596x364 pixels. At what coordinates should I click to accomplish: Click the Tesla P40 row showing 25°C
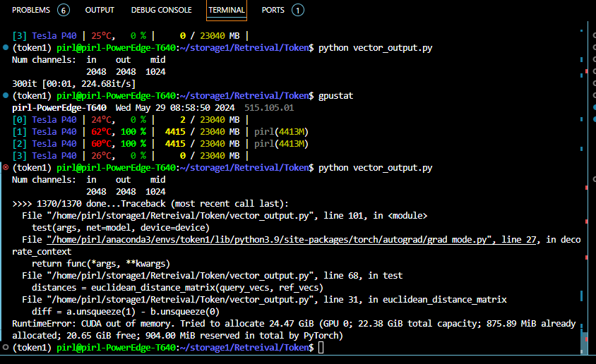(x=130, y=36)
